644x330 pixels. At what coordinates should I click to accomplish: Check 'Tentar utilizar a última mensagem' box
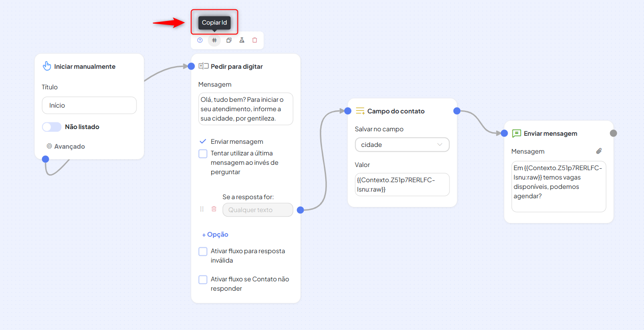pyautogui.click(x=203, y=154)
